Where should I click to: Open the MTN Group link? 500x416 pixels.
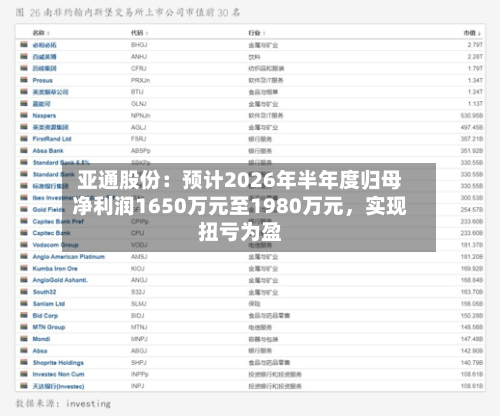(49, 327)
